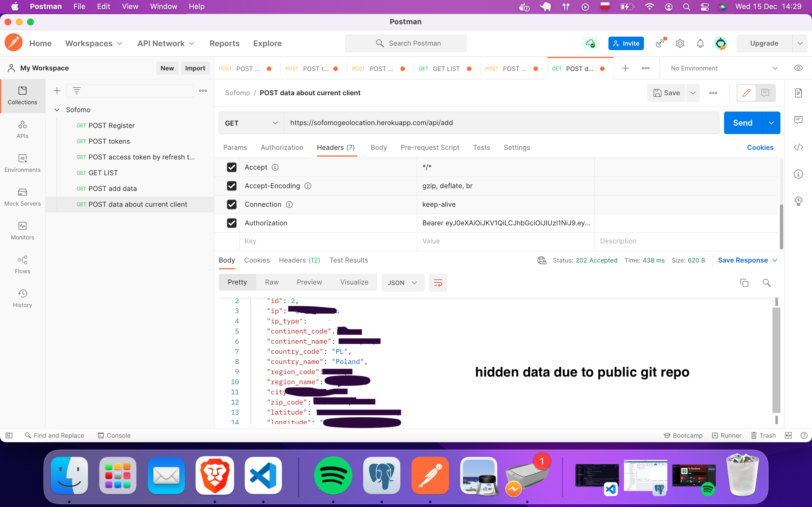Click the request URL input field
The height and width of the screenshot is (507, 812).
470,123
